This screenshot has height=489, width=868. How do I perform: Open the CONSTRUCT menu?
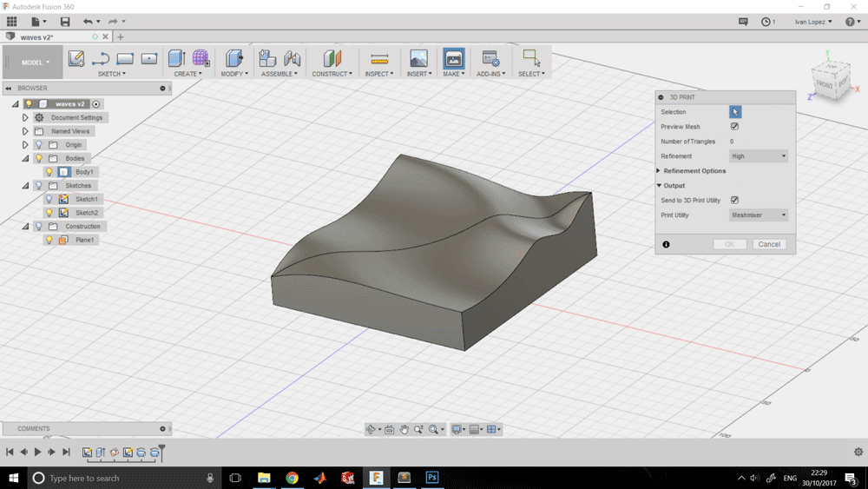click(x=332, y=74)
